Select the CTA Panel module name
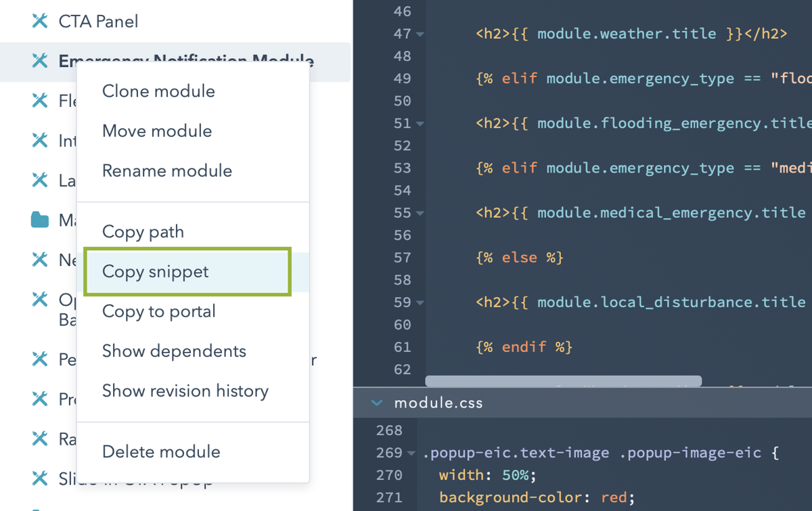Screen dimensions: 812x511 pyautogui.click(x=98, y=22)
